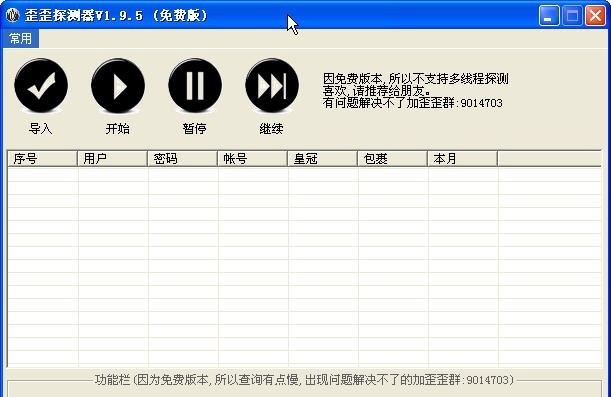
Task: Pause detection with the 暂停 icon
Action: [195, 86]
